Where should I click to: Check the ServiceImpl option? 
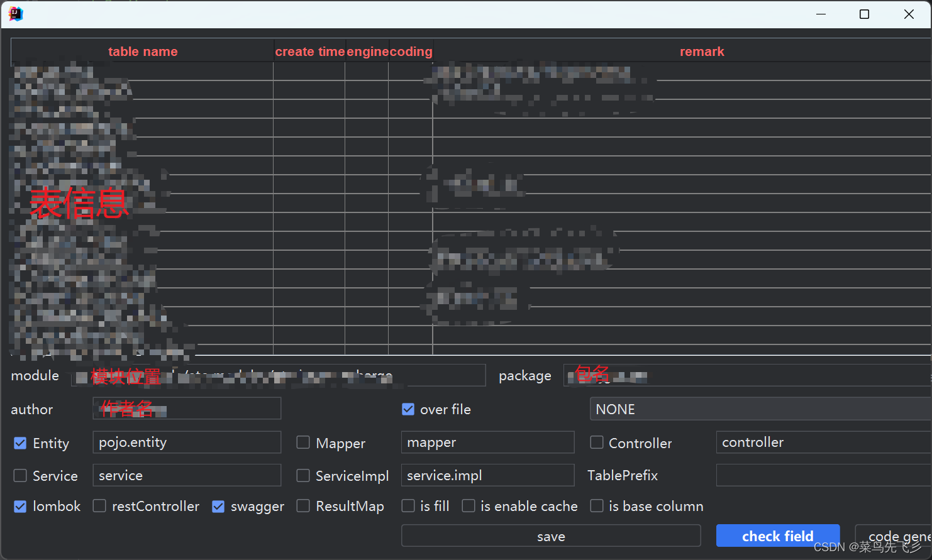coord(302,475)
